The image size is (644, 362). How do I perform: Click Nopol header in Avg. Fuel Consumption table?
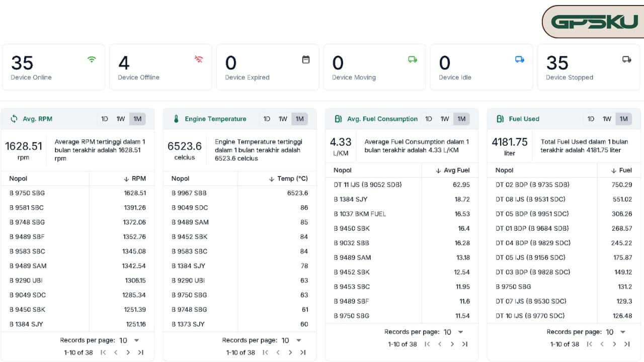[x=343, y=170]
